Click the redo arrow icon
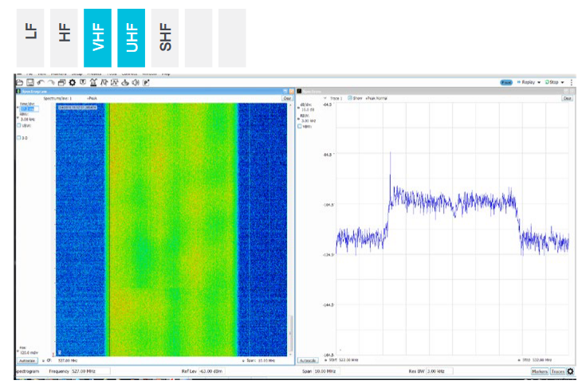Image resolution: width=586 pixels, height=392 pixels. (51, 82)
